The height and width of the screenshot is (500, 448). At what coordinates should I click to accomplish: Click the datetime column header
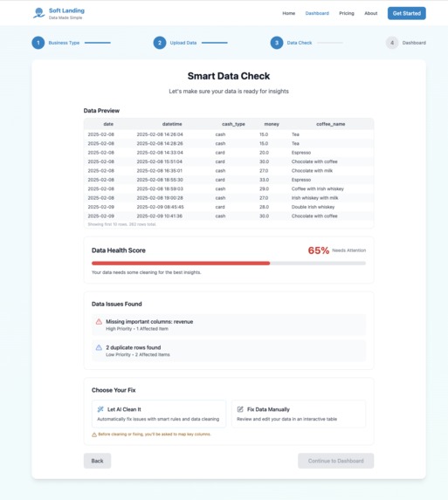pyautogui.click(x=172, y=124)
